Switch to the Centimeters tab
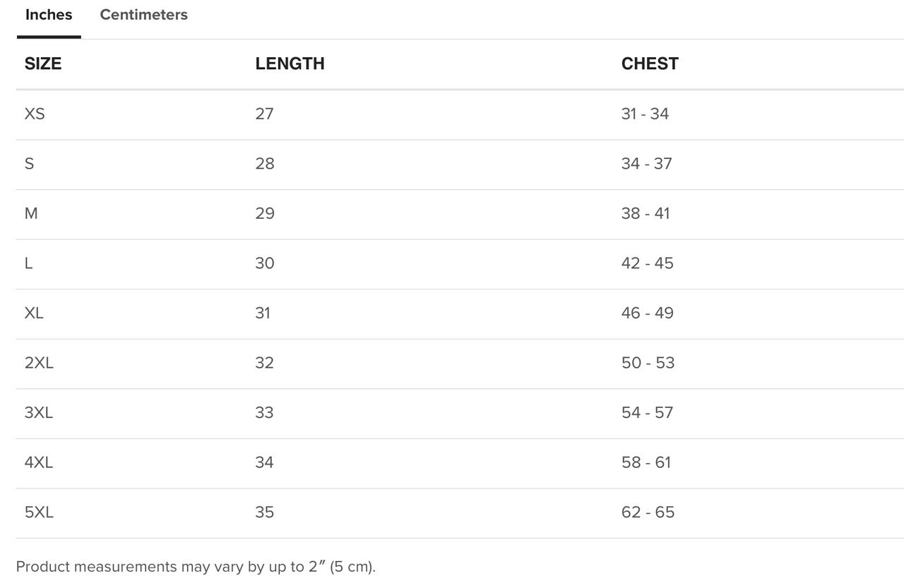This screenshot has height=588, width=904. pos(144,15)
